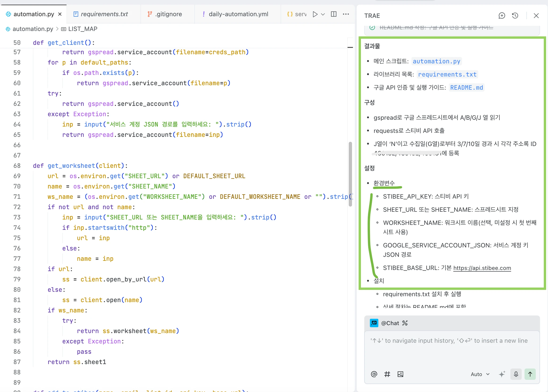Viewport: 548px width, 392px height.
Task: Open the README.md file link
Action: 466,88
